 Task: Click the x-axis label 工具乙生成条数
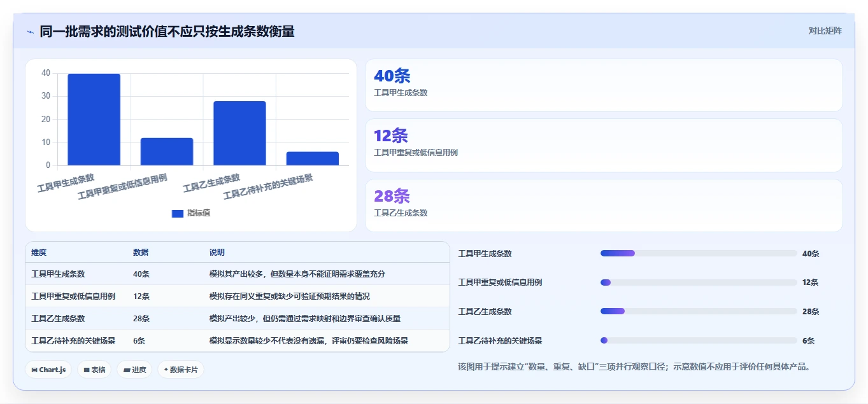point(211,183)
